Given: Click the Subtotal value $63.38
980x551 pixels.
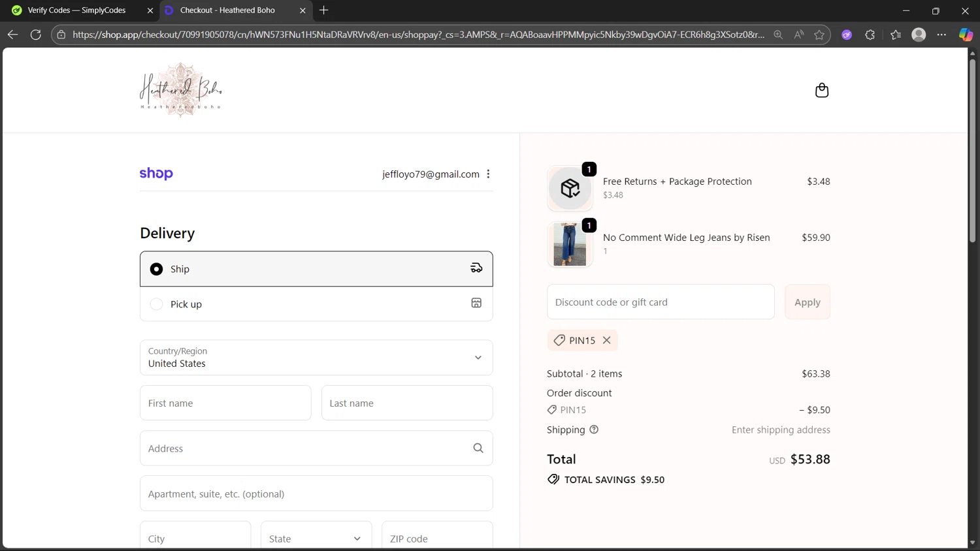Looking at the screenshot, I should 816,374.
